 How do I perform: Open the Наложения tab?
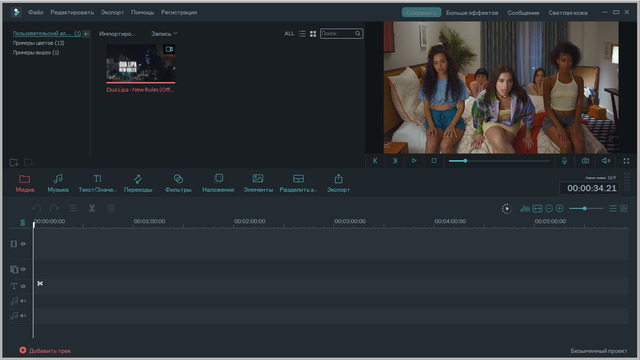tap(218, 183)
